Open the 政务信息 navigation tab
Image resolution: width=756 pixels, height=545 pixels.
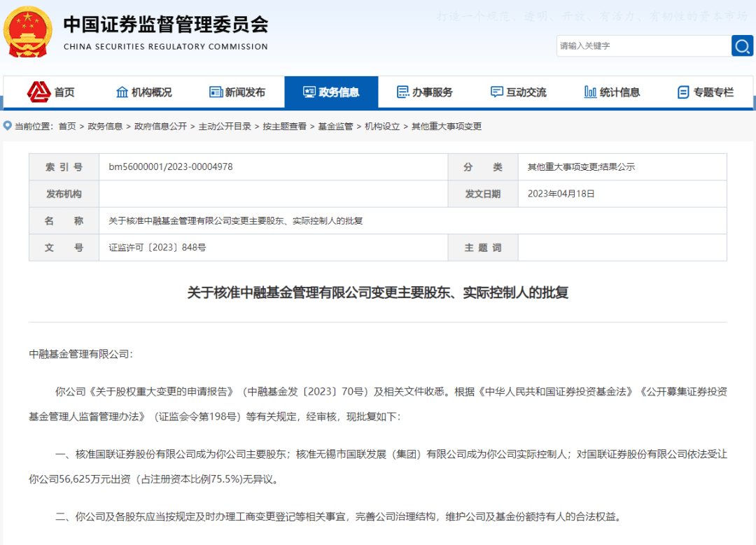pyautogui.click(x=331, y=92)
